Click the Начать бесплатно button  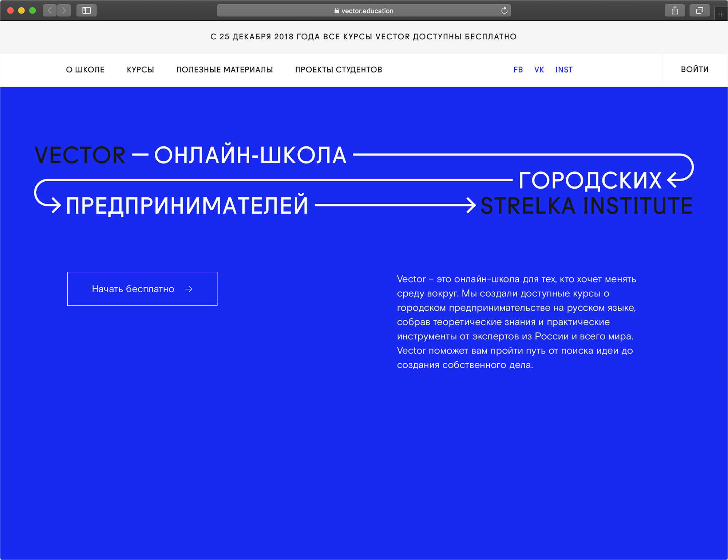[x=142, y=289]
